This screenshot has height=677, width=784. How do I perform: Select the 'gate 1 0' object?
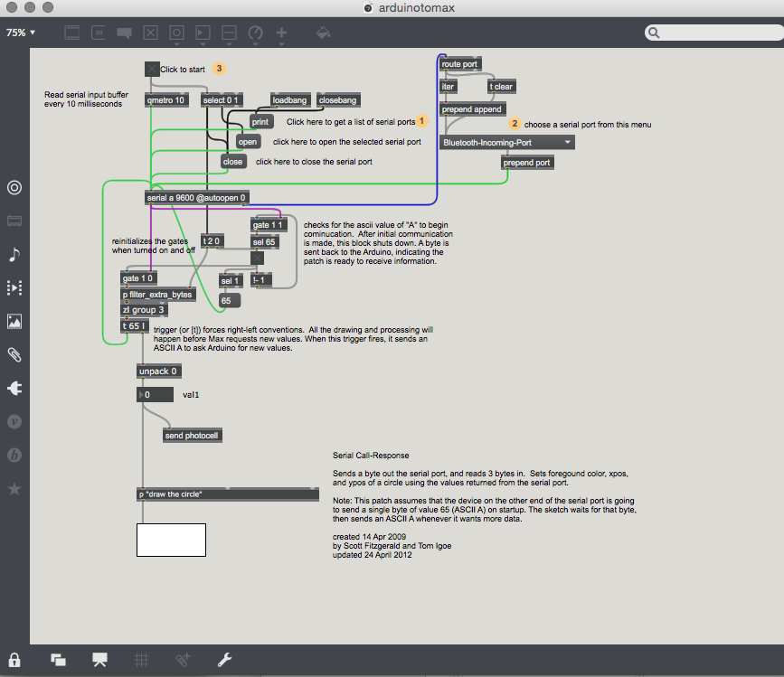click(138, 278)
